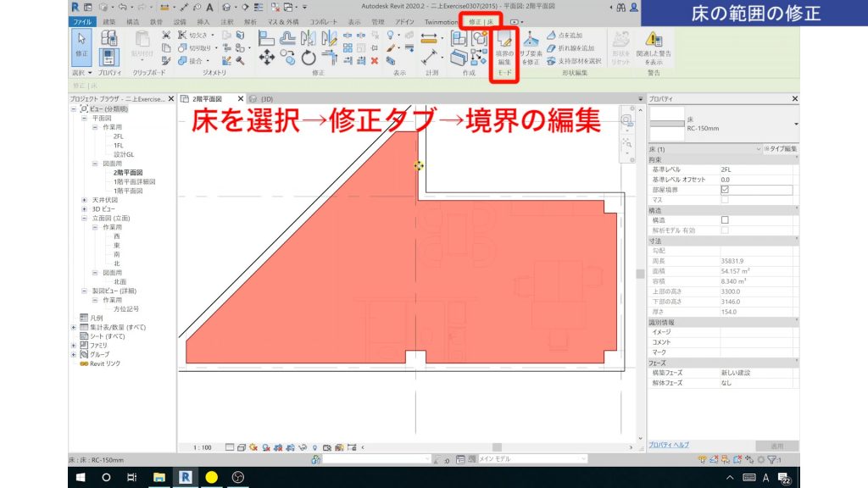Click the Rotate tool icon in ribbon

(309, 58)
